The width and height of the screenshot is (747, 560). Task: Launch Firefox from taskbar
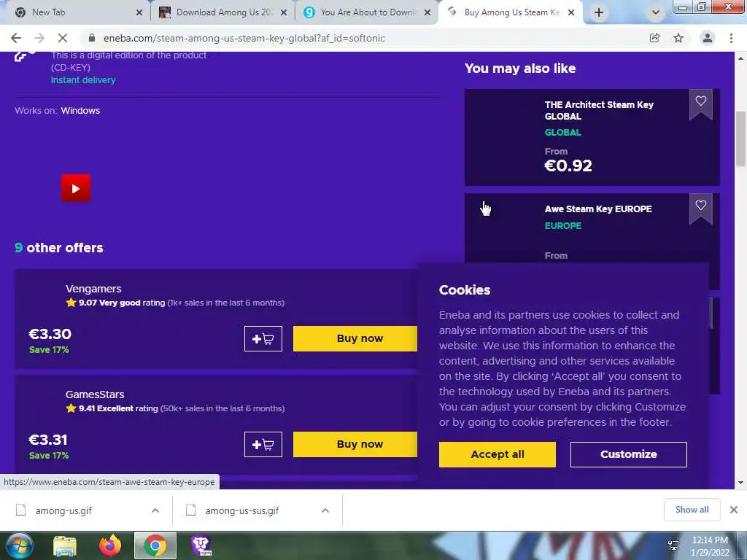[110, 545]
